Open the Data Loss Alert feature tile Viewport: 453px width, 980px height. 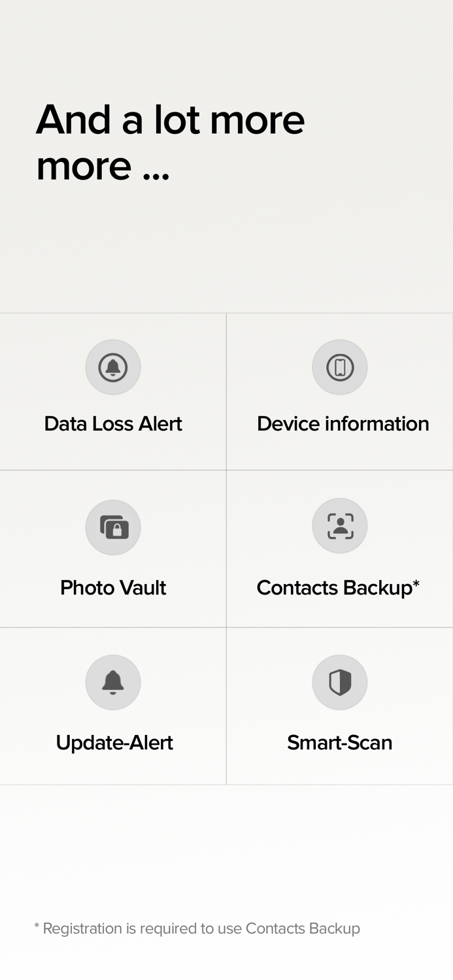[112, 391]
